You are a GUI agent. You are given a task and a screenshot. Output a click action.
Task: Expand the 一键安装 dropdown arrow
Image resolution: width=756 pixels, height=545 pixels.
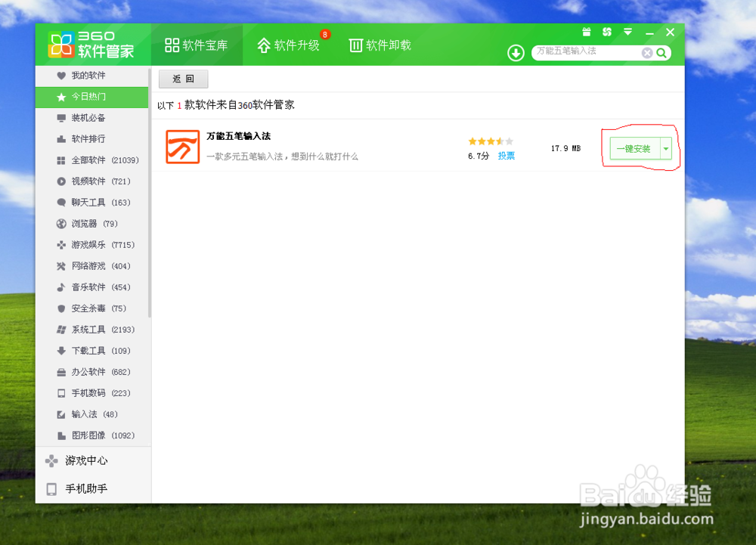666,148
